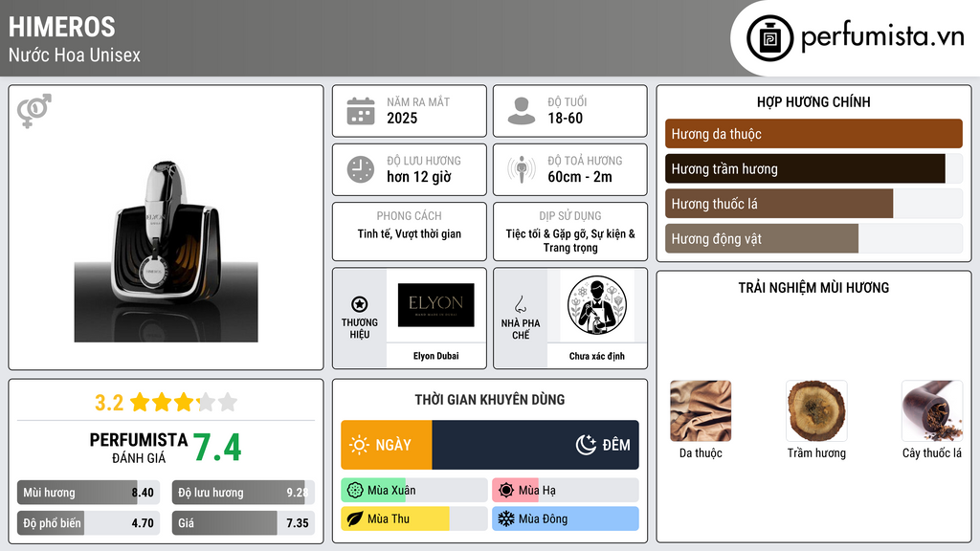Click the projection icon beside Độ toả hương
980x551 pixels.
tap(522, 169)
